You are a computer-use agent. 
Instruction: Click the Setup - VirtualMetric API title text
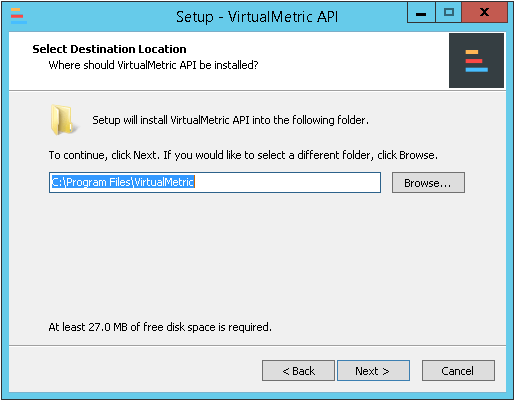coord(257,17)
